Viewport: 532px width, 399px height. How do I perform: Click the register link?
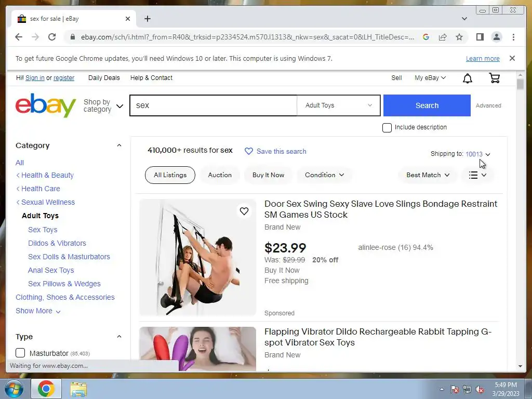64,78
